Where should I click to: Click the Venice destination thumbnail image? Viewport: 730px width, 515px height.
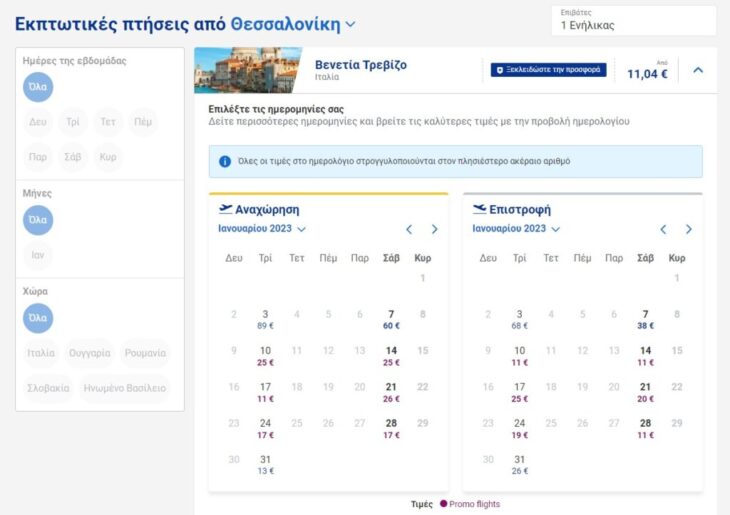[247, 70]
